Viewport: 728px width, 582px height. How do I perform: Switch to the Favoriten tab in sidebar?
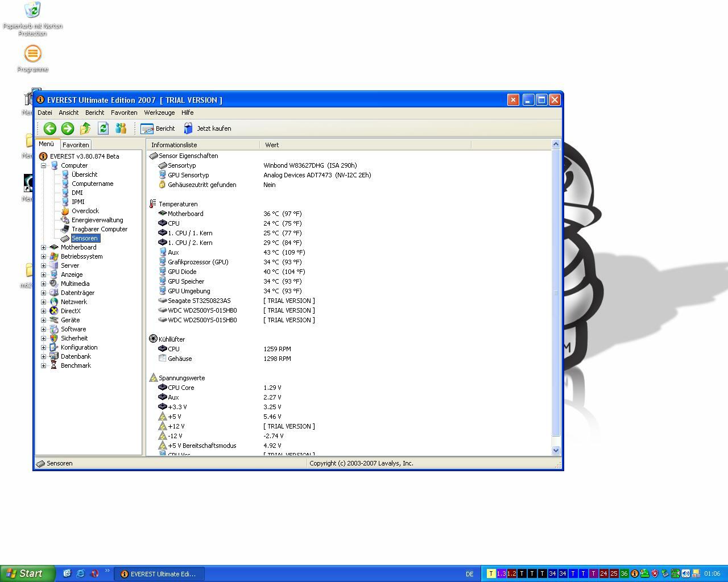pyautogui.click(x=76, y=145)
